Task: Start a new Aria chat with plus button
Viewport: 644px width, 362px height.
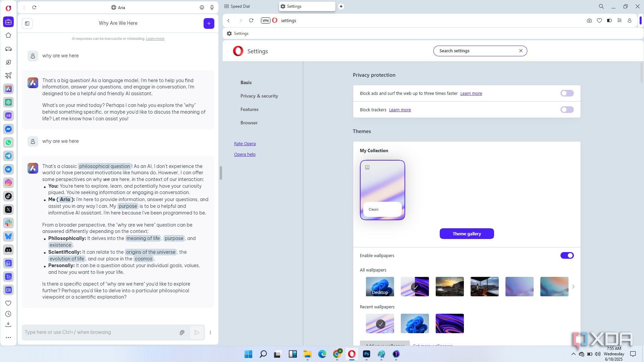Action: [209, 23]
